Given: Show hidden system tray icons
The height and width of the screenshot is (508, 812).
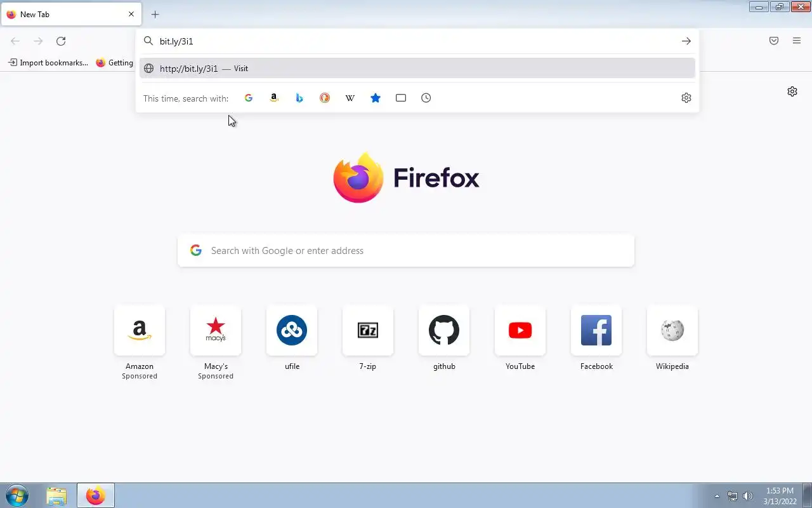Looking at the screenshot, I should pos(717,497).
